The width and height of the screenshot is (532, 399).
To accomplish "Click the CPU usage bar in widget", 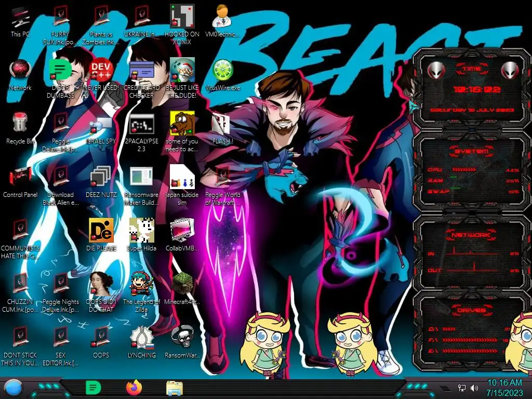I will pos(464,169).
